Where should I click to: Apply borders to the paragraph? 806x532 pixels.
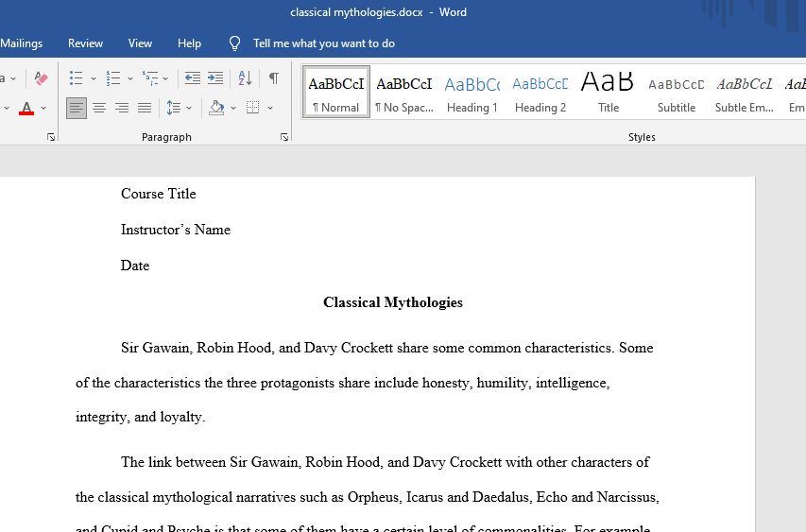[x=252, y=108]
